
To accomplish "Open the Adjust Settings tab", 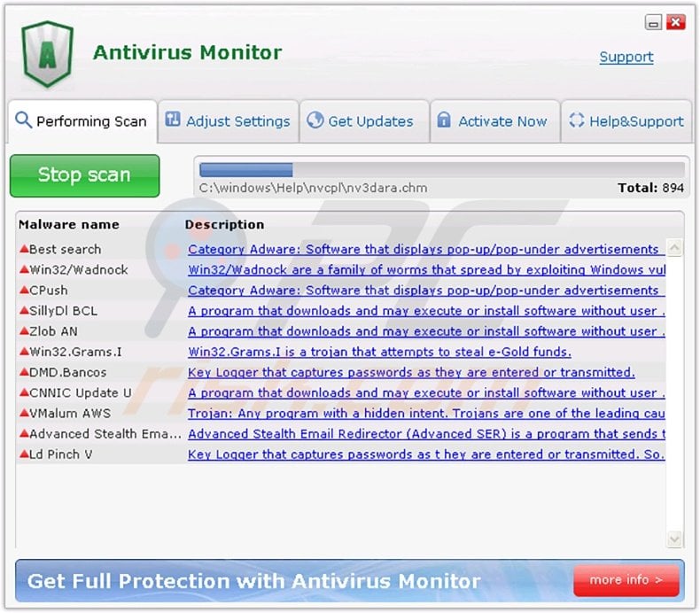I will pos(228,121).
